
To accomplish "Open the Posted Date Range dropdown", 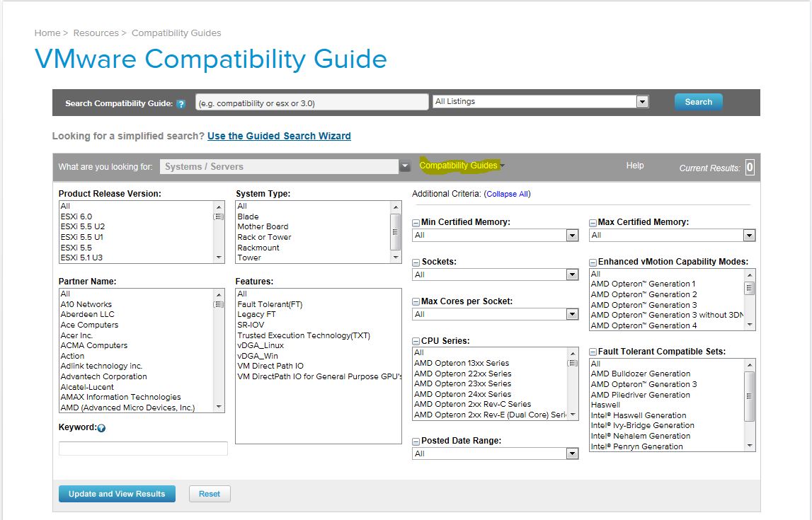I will 571,453.
